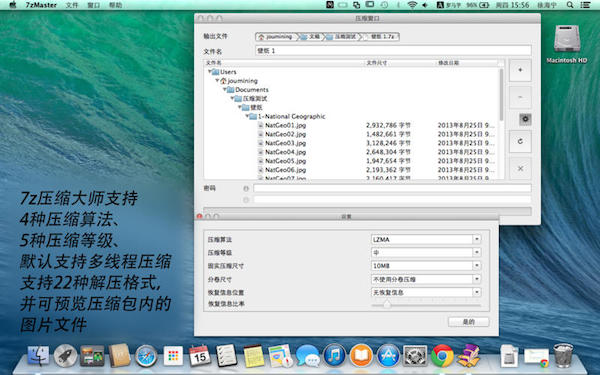
Task: Click the joumining path segment
Action: pos(276,37)
